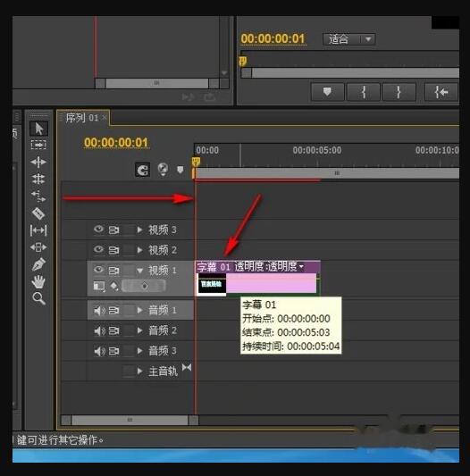Click the 视频 1 display style icon
Image resolution: width=470 pixels, height=476 pixels.
pos(99,286)
